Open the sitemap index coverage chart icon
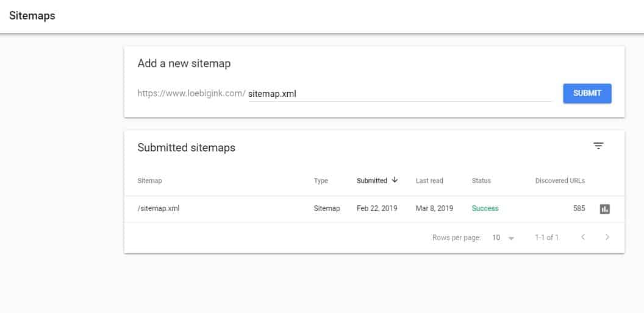This screenshot has width=644, height=313. pyautogui.click(x=604, y=209)
